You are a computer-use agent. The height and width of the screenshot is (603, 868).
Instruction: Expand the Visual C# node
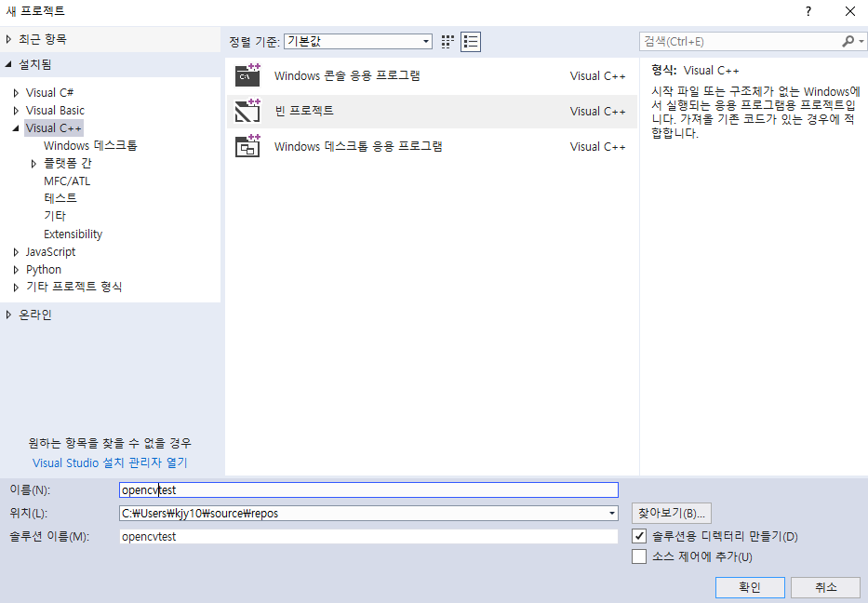(x=16, y=93)
